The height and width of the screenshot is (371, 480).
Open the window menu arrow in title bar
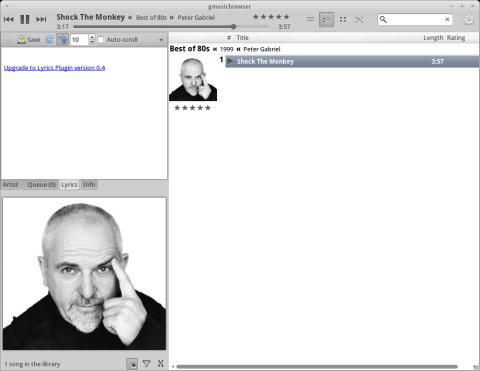coord(7,6)
